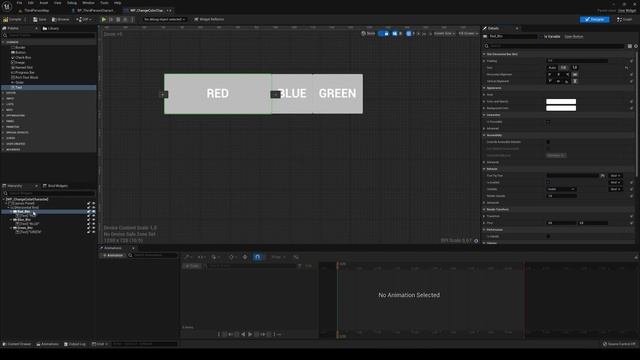Toggle Override Accessible Defaults checkbox
640x360 pixels.
click(x=548, y=142)
